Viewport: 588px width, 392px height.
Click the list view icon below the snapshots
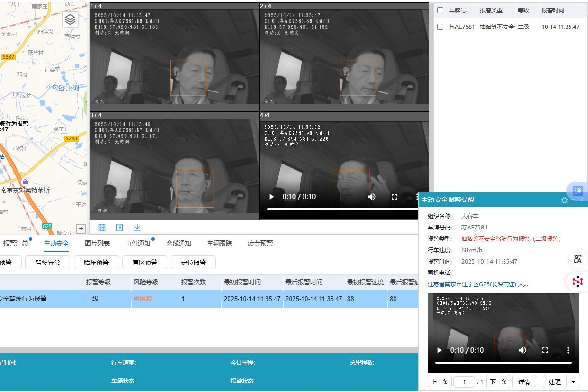point(119,228)
